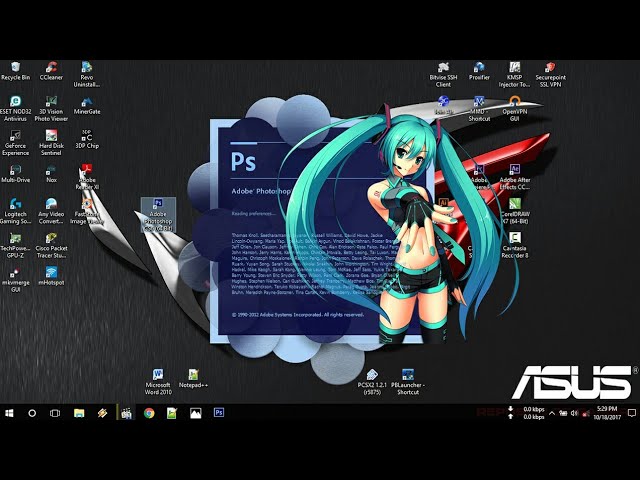This screenshot has width=640, height=480.
Task: Open the Photos taskbar icon
Action: 196,413
